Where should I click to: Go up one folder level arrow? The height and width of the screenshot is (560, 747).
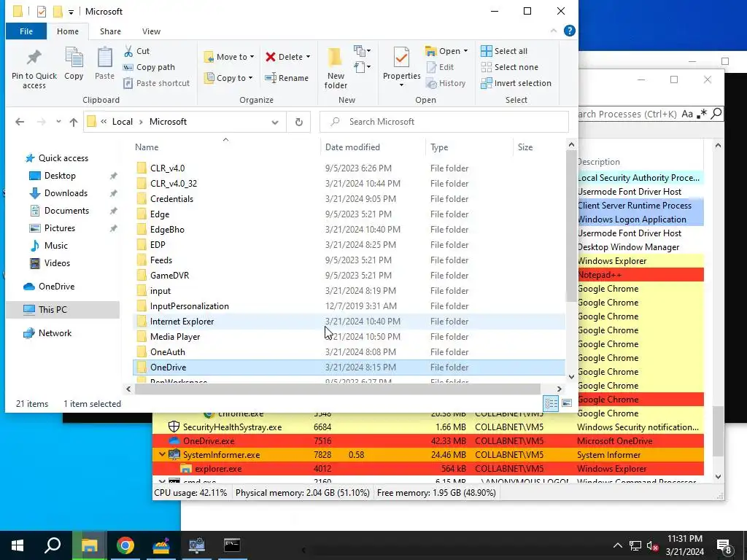74,122
